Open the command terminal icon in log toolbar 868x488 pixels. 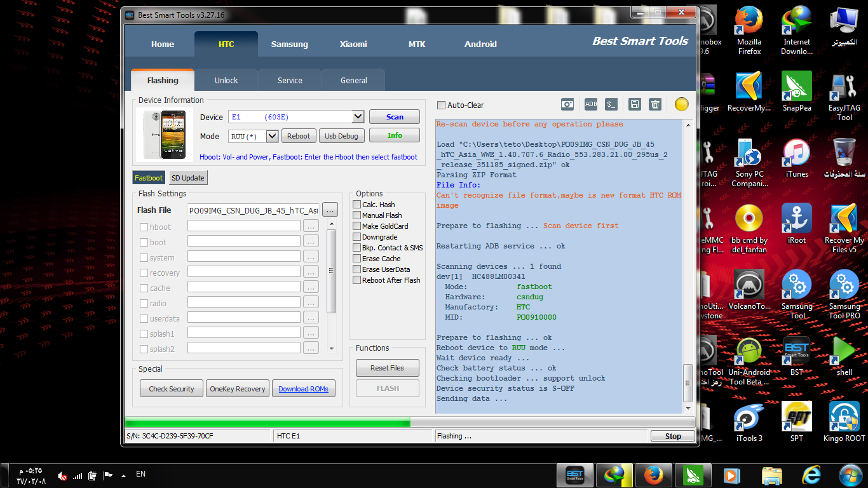tap(611, 104)
